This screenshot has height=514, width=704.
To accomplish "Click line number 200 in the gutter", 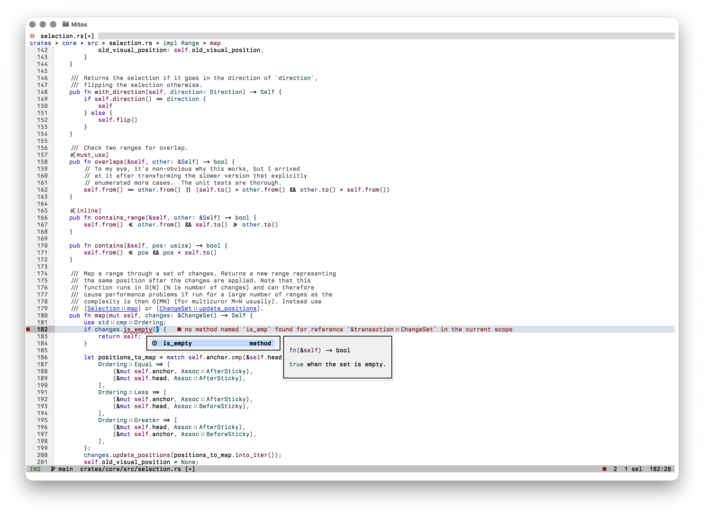I will 42,455.
